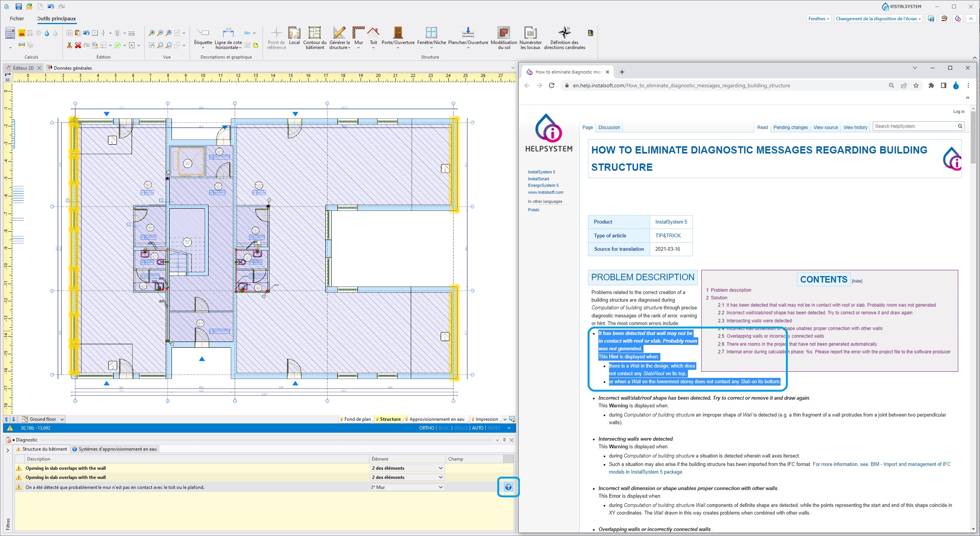Image resolution: width=980 pixels, height=536 pixels.
Task: Select the Ligne de cote horizontale tool
Action: point(229,38)
